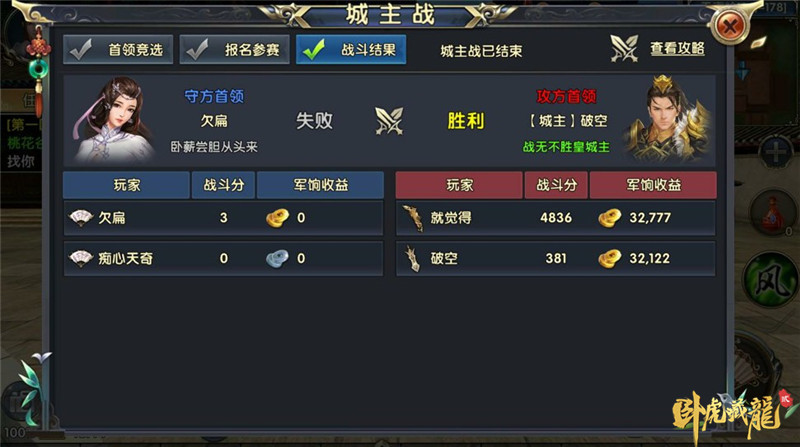Click weapon class icon beside 就觉得
The height and width of the screenshot is (447, 800).
(413, 218)
